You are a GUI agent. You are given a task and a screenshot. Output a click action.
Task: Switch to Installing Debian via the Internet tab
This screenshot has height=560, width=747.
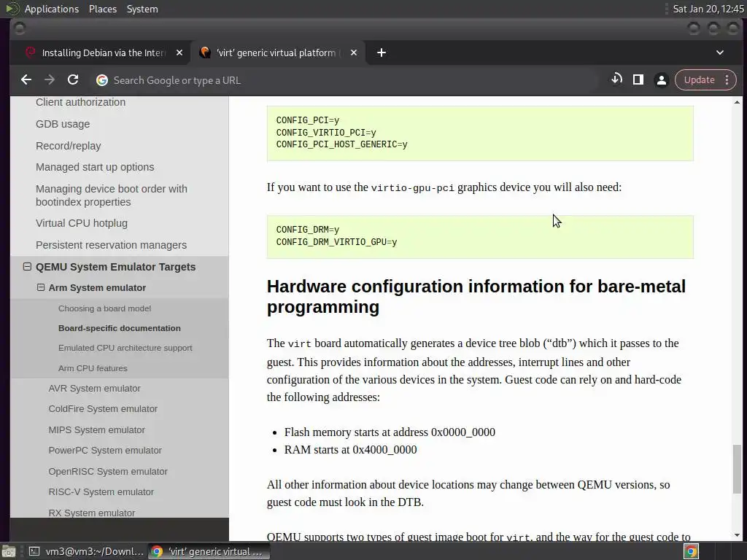point(104,52)
